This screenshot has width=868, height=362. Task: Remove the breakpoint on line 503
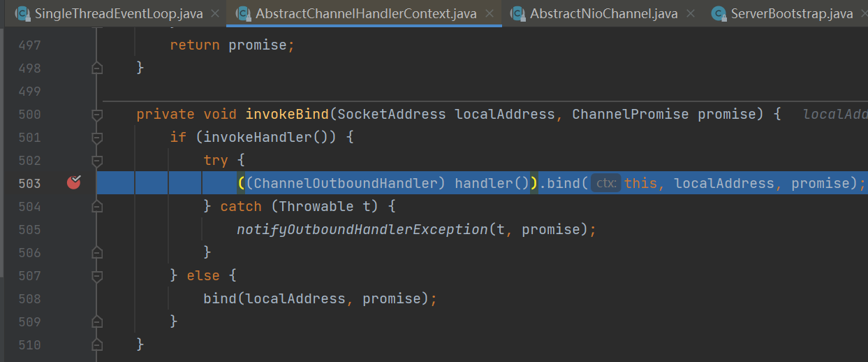tap(74, 183)
